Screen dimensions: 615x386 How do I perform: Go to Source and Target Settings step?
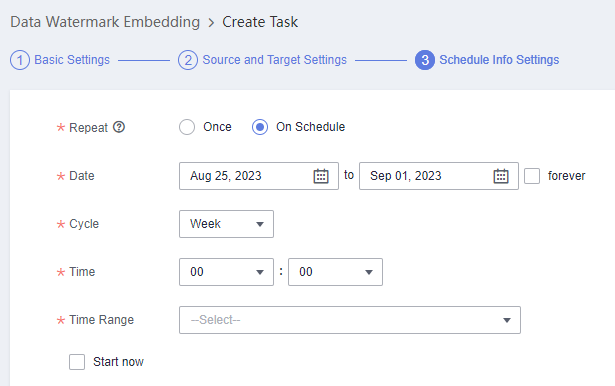tap(275, 60)
